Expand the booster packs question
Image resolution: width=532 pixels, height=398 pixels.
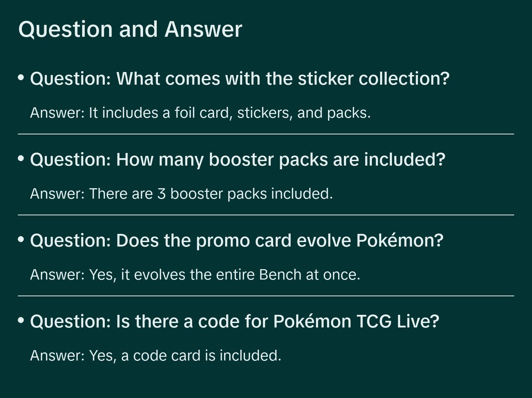click(237, 160)
